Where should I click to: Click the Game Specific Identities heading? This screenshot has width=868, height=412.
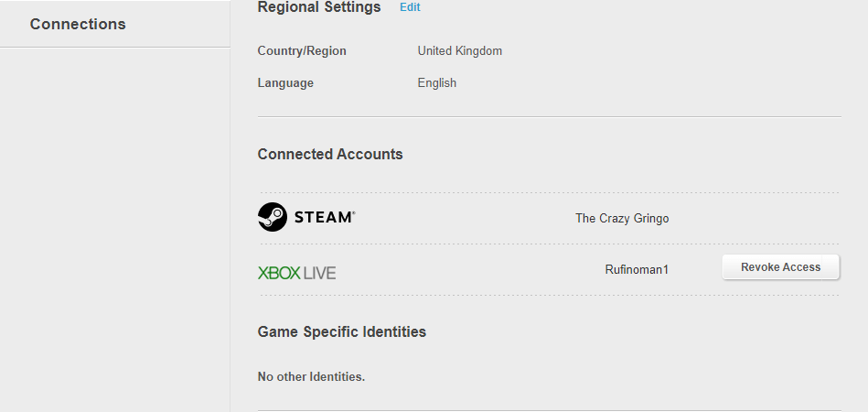click(x=341, y=331)
